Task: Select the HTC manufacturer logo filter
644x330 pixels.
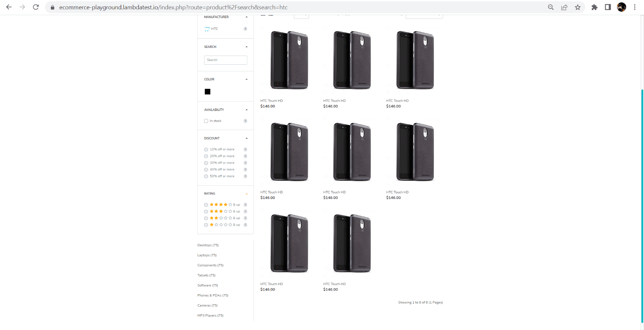Action: click(207, 29)
